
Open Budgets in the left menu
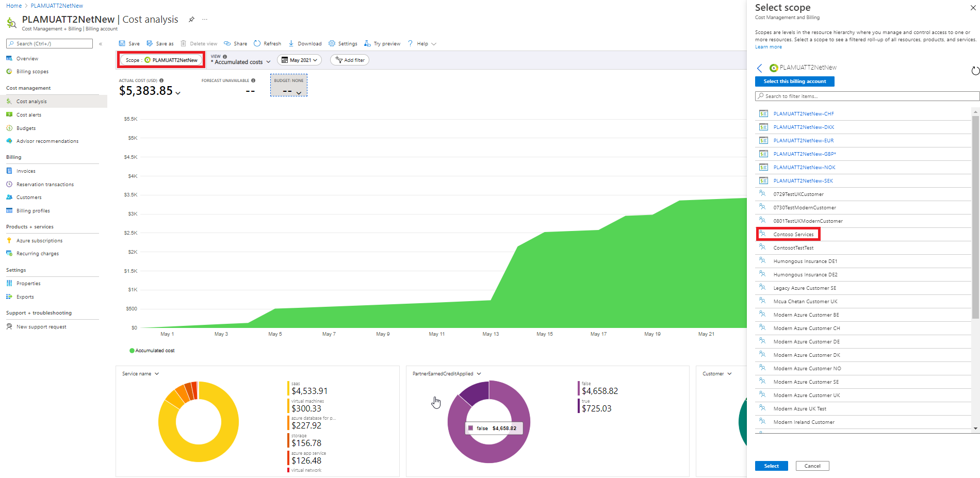click(26, 128)
